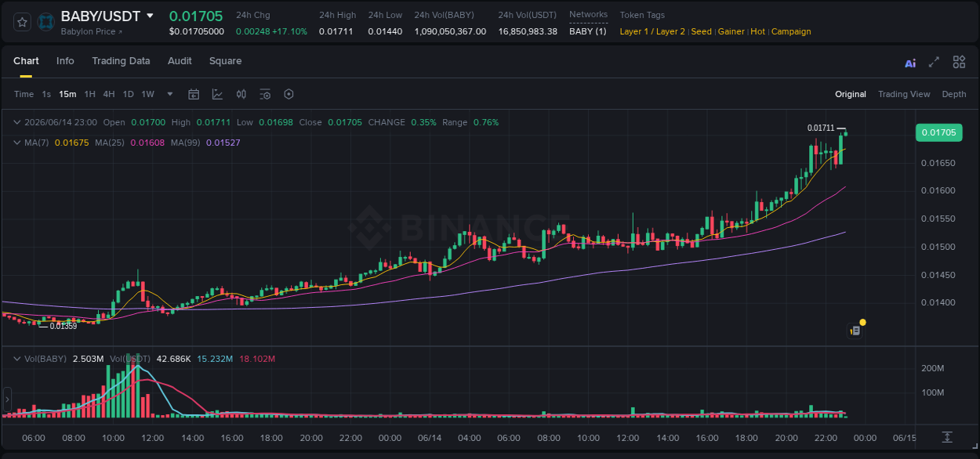Open the Trading Data tab
Image resolution: width=980 pixels, height=459 pixels.
click(121, 61)
